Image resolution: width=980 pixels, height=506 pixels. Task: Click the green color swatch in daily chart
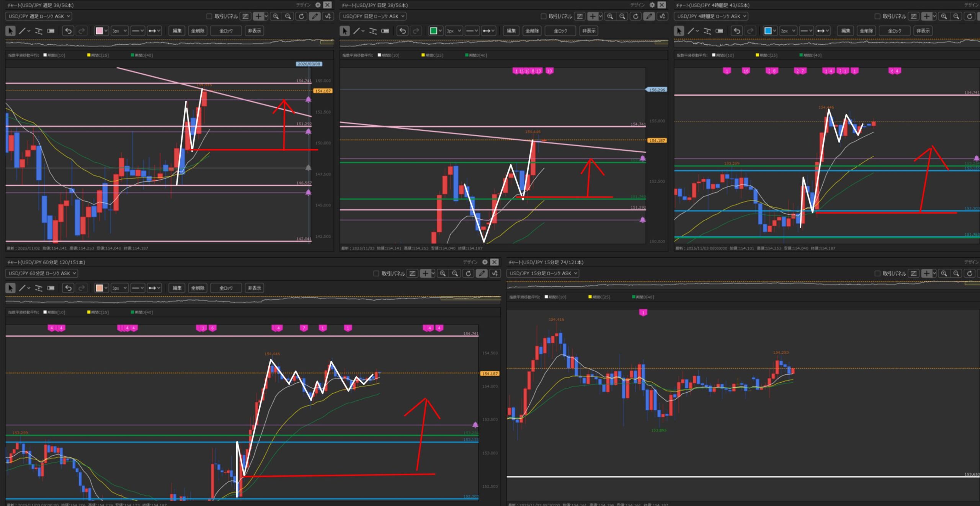(433, 31)
